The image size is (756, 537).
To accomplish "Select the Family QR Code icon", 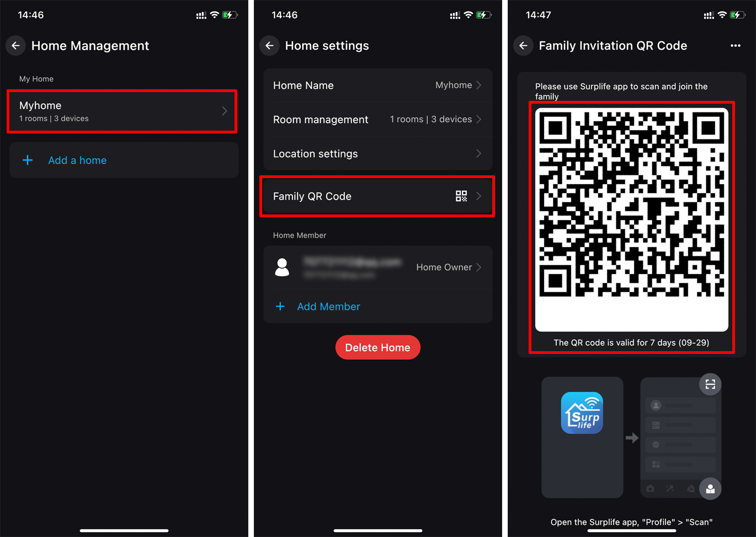I will coord(461,196).
